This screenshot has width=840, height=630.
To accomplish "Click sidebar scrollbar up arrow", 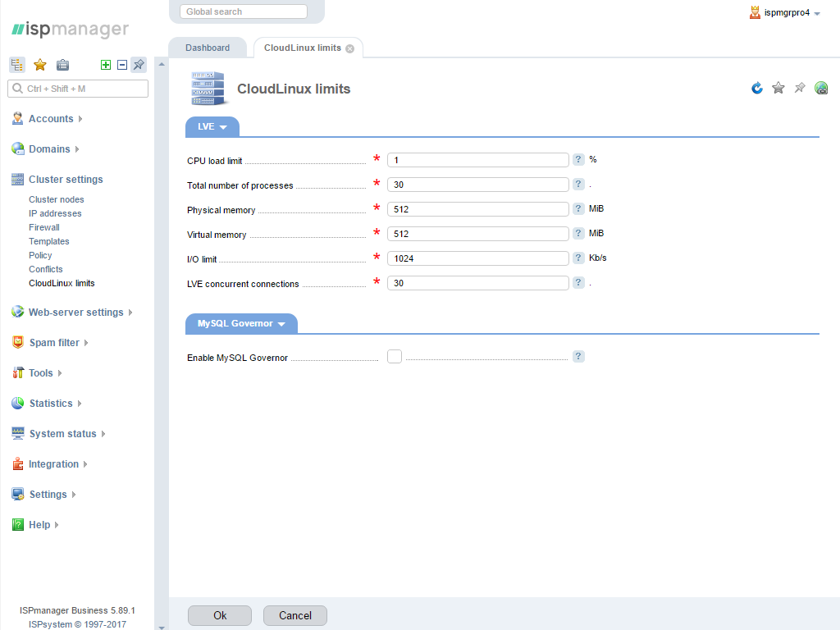I will click(x=162, y=64).
